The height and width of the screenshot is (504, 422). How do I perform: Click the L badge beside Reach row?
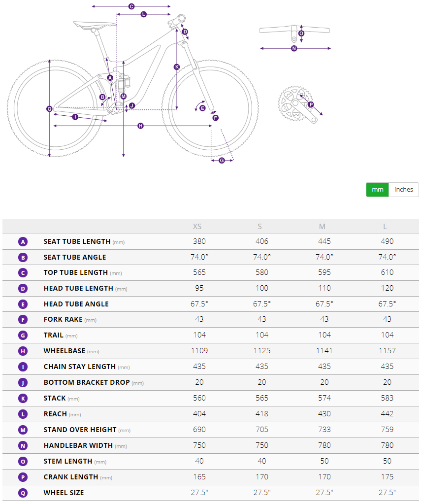(23, 414)
